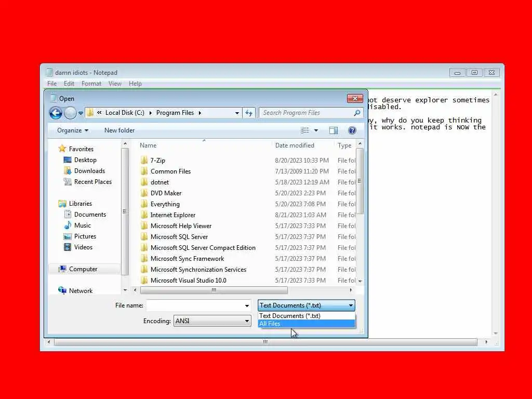The image size is (532, 399).
Task: Collapse the Text Documents file type combo box
Action: tap(307, 305)
